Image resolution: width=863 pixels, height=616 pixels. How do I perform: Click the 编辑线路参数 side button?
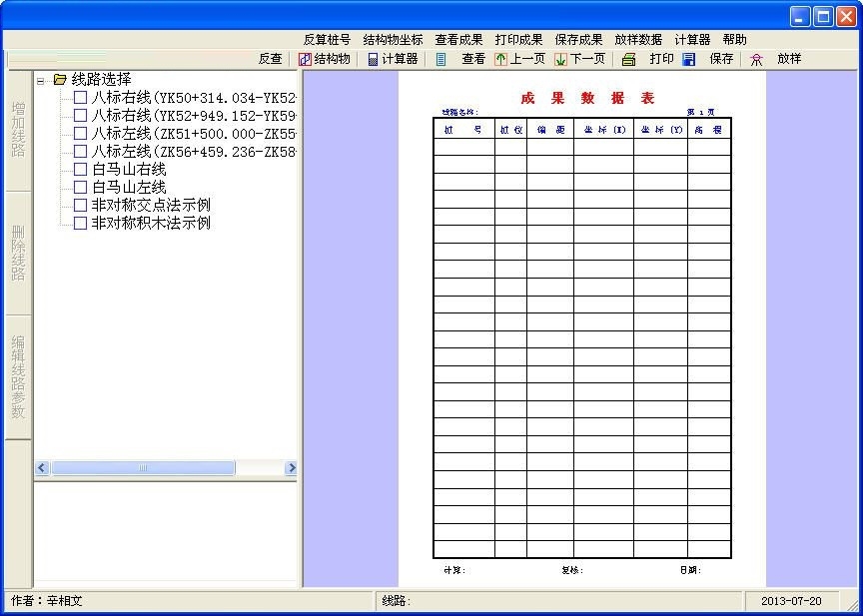click(18, 377)
